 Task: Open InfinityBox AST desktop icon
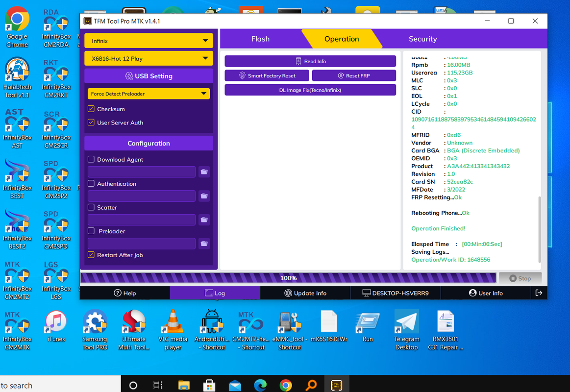pyautogui.click(x=17, y=128)
